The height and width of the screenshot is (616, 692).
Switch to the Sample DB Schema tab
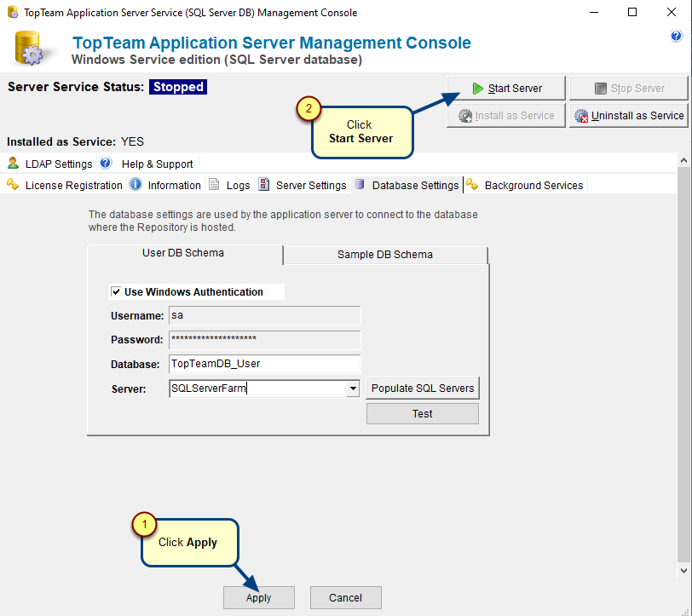point(385,255)
